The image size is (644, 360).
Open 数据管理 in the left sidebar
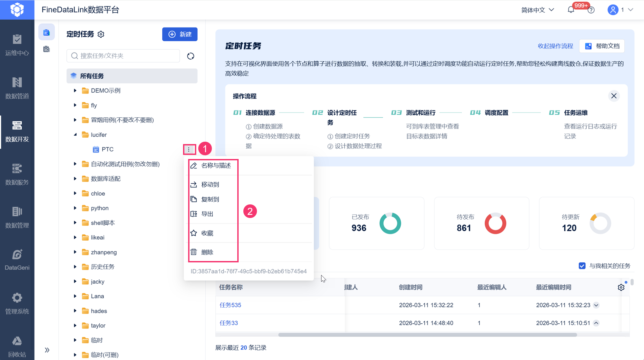(x=17, y=217)
